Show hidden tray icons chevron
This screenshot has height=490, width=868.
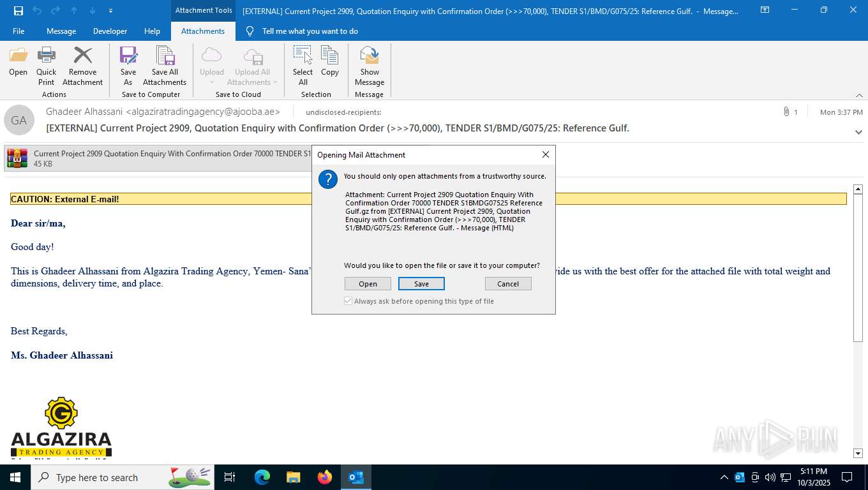pos(724,477)
